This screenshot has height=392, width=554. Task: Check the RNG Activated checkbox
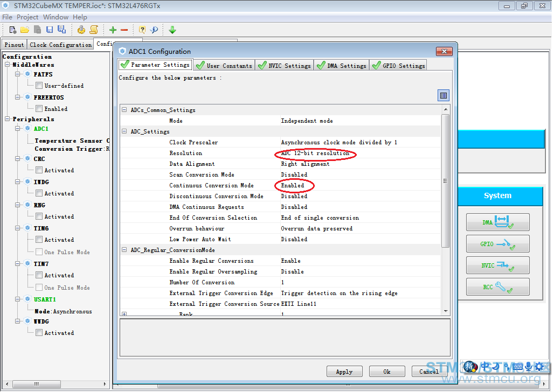tap(39, 216)
